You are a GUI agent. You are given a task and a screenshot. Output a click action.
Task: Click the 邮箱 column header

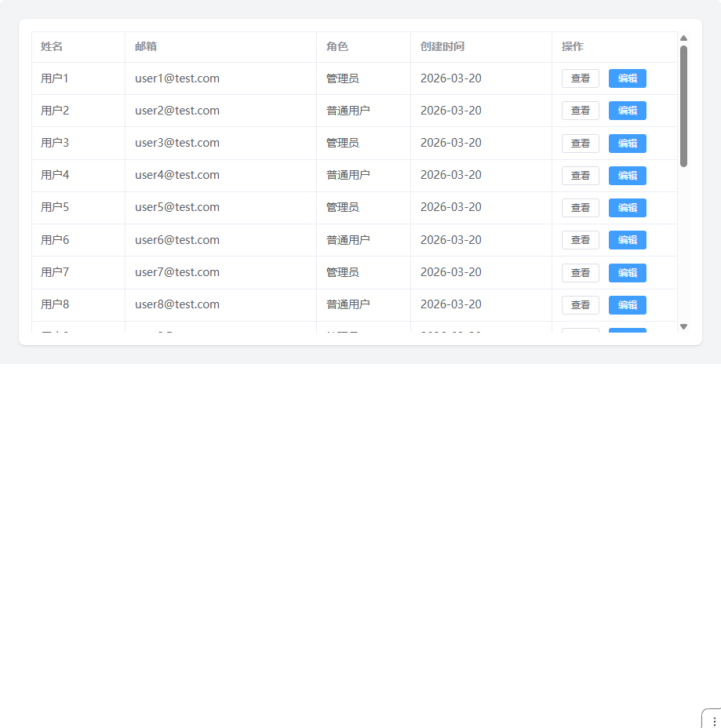coord(146,46)
